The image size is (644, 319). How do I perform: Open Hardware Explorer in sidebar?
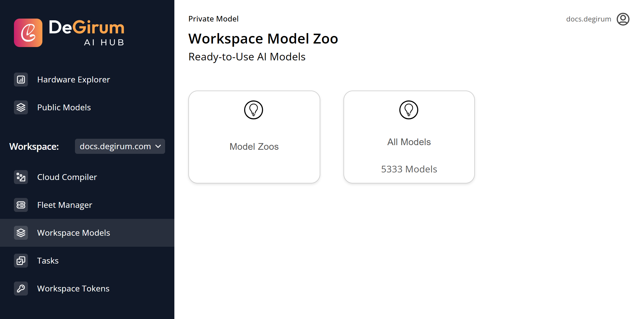coord(74,80)
